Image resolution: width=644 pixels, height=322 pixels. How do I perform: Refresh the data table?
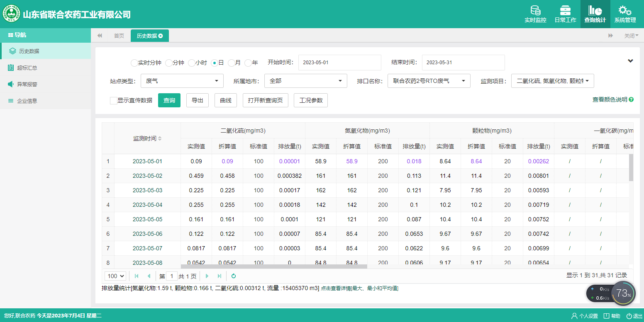(234, 276)
